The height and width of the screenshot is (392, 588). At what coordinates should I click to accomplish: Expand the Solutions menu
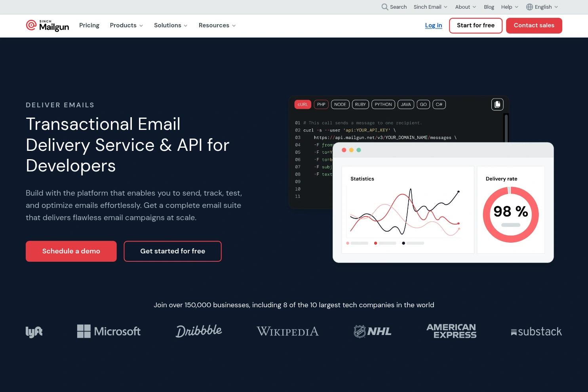coord(171,25)
